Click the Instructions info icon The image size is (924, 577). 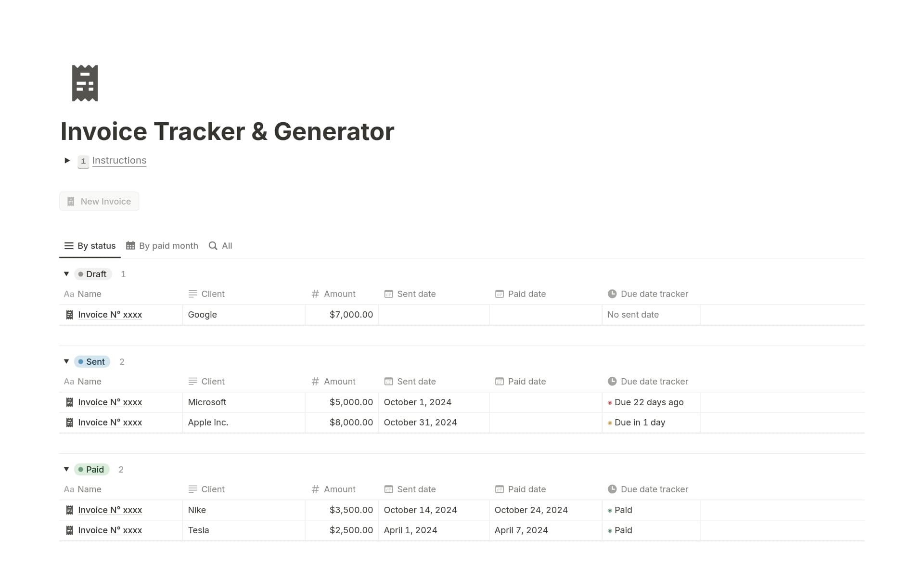click(x=83, y=161)
